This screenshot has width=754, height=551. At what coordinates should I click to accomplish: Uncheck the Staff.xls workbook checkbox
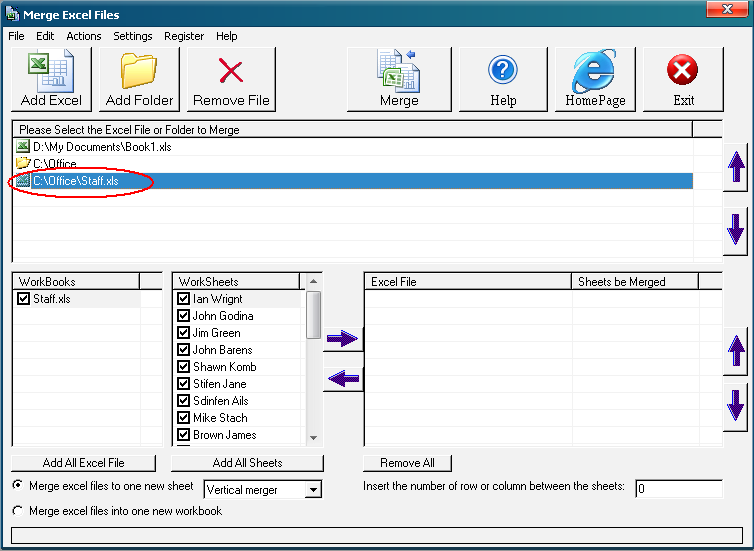(24, 299)
